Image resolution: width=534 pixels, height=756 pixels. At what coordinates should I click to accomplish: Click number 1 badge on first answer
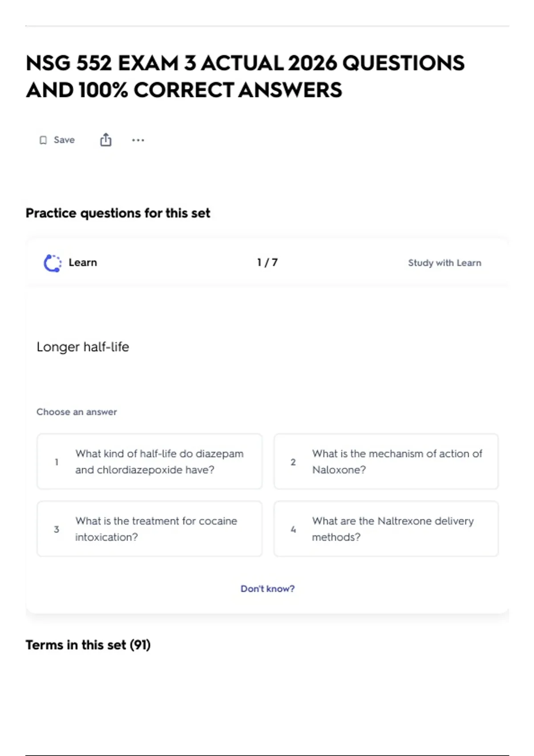point(57,462)
